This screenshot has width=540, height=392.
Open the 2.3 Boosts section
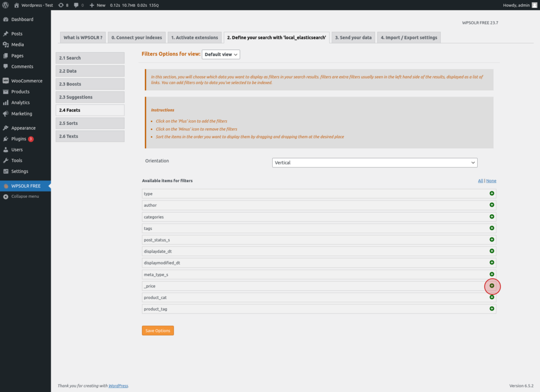pos(90,84)
